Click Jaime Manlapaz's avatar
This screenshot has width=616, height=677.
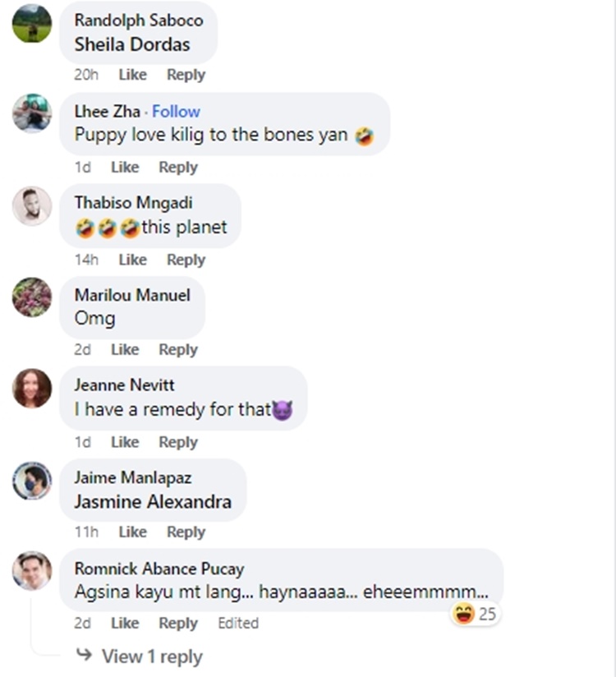(x=32, y=480)
